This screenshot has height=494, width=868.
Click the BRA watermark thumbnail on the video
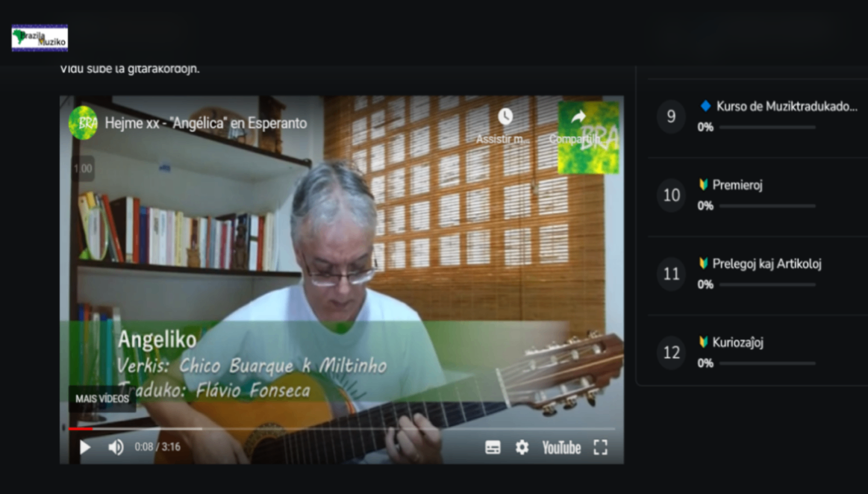point(588,137)
